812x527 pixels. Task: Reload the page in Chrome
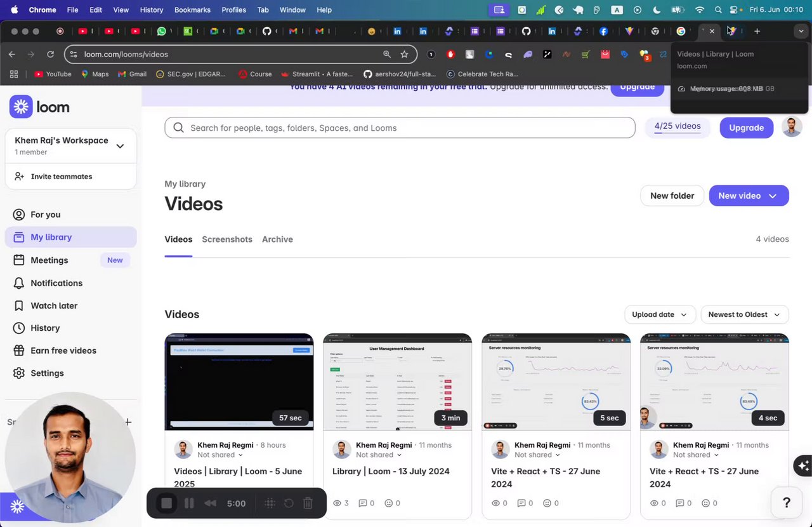point(50,55)
